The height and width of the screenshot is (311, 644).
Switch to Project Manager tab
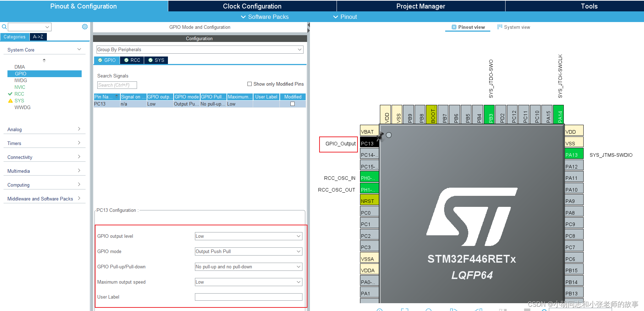tap(421, 6)
